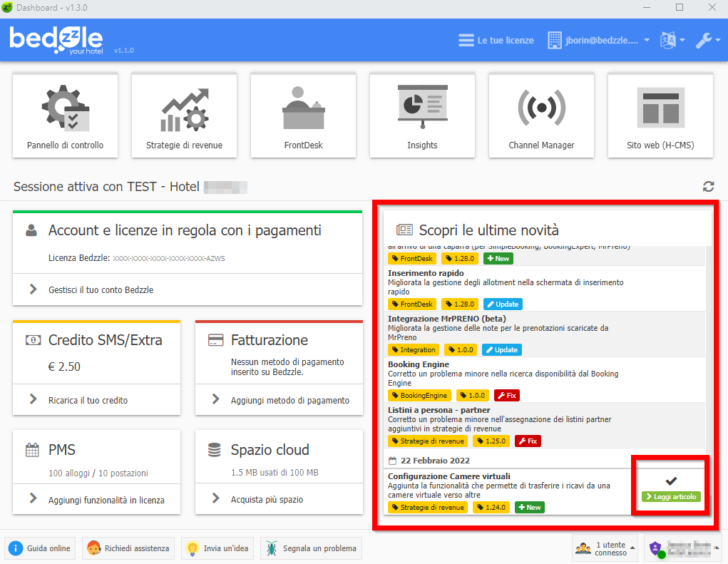This screenshot has height=564, width=728.
Task: Click the 100 alloggi / 10 postazioni text
Action: [x=98, y=473]
